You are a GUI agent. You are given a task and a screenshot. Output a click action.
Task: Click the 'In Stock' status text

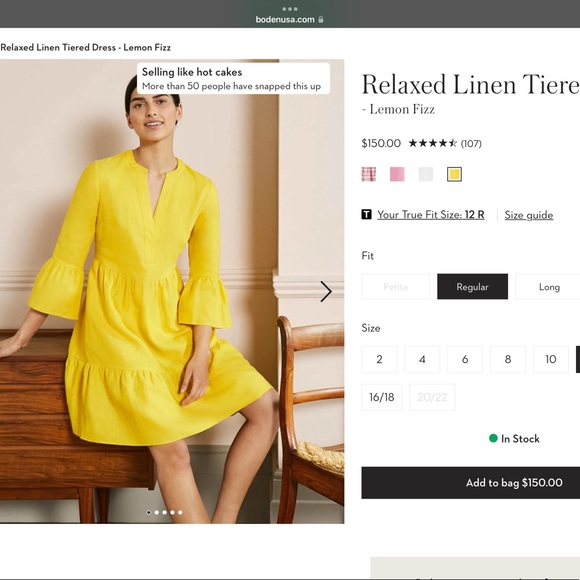(x=520, y=439)
